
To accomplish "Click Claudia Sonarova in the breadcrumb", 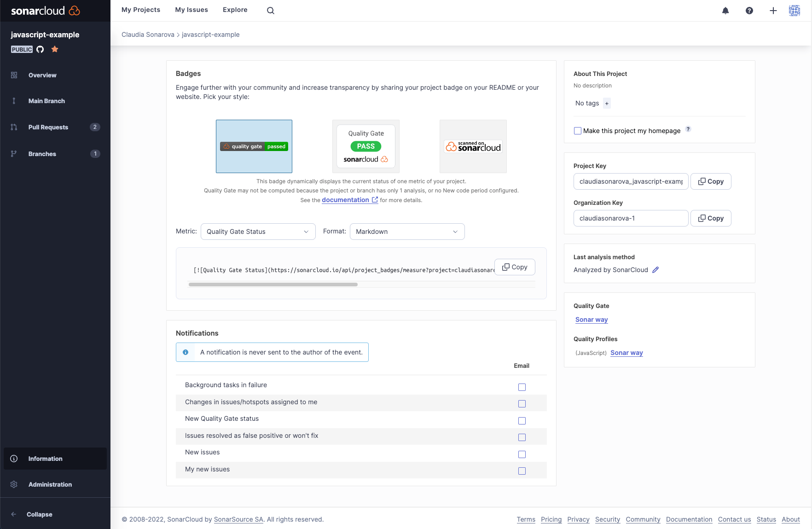I will click(x=148, y=35).
